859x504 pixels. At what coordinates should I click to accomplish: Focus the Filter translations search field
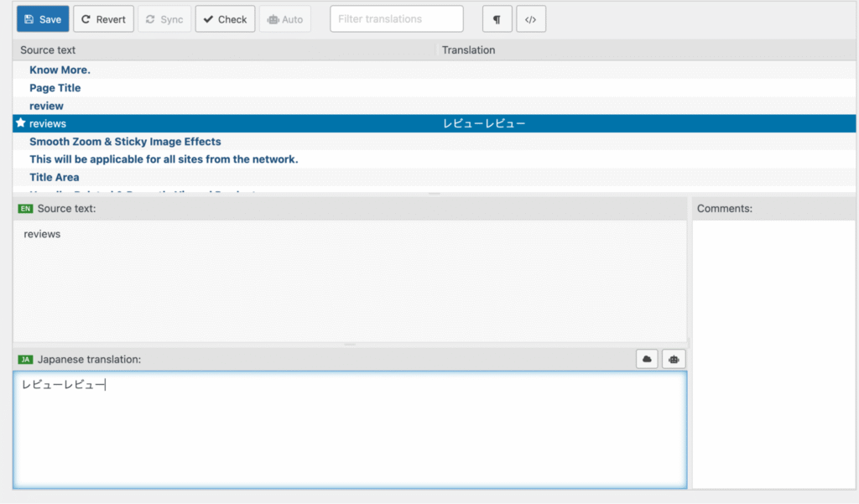click(396, 18)
